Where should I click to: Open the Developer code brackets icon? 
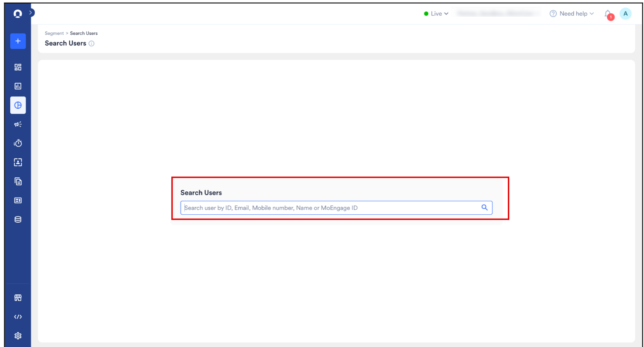pyautogui.click(x=18, y=317)
